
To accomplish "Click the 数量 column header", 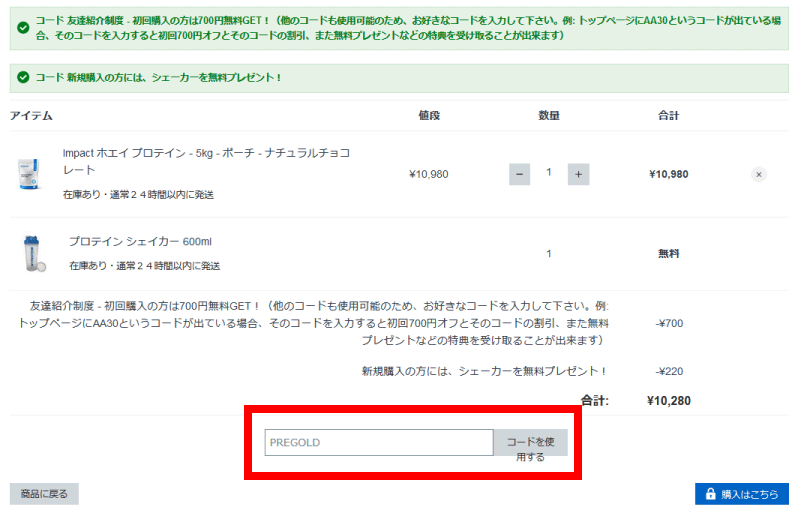I will point(549,116).
